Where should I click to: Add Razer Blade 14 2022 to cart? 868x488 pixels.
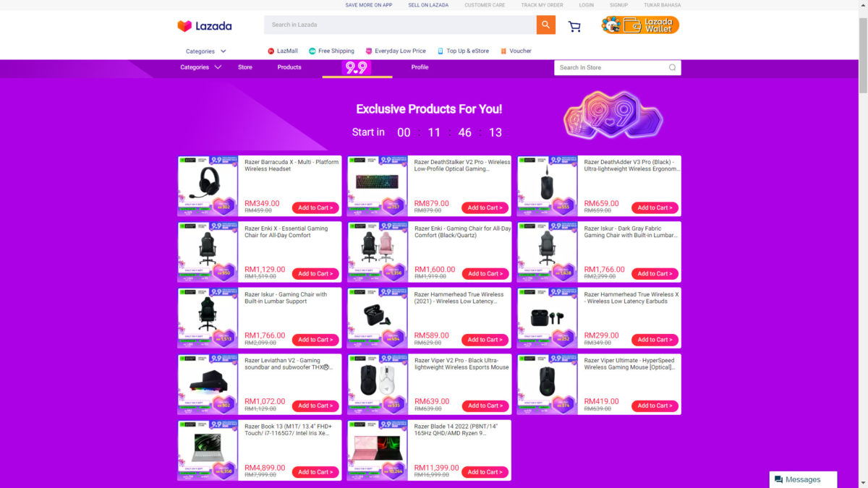click(x=485, y=472)
